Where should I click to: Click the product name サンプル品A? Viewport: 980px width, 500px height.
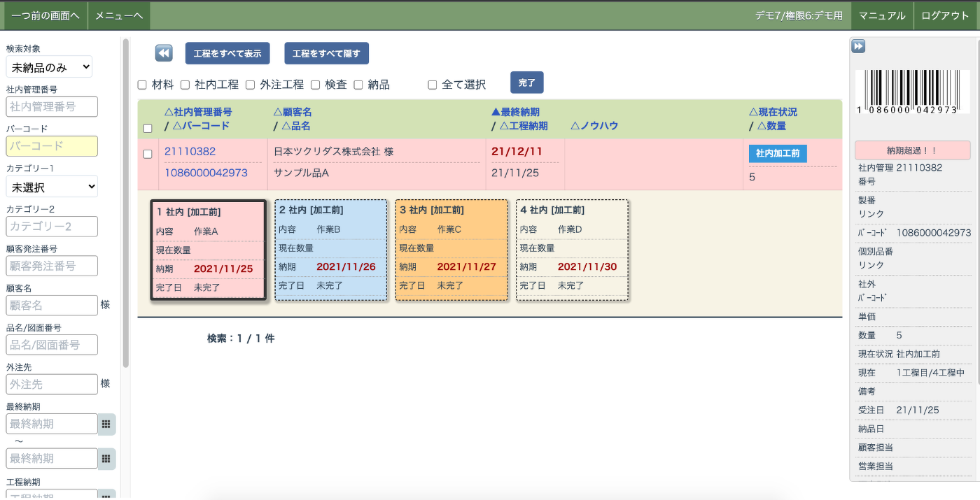[301, 172]
